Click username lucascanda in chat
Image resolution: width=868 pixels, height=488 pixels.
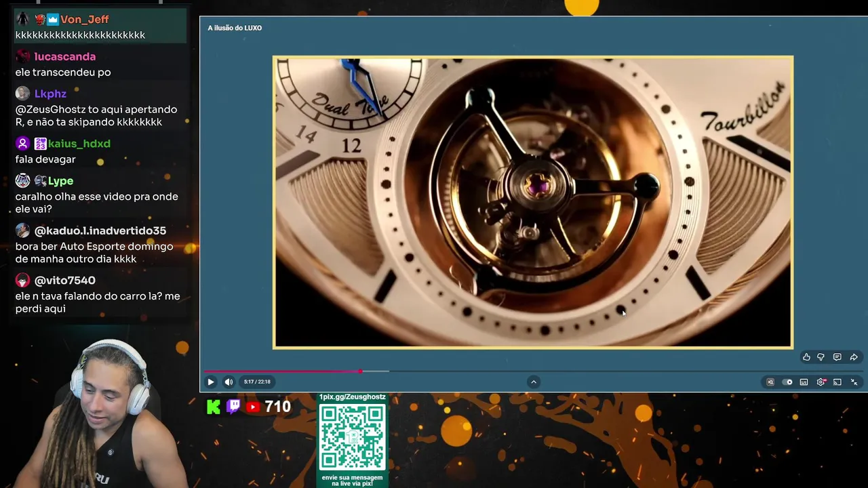65,57
